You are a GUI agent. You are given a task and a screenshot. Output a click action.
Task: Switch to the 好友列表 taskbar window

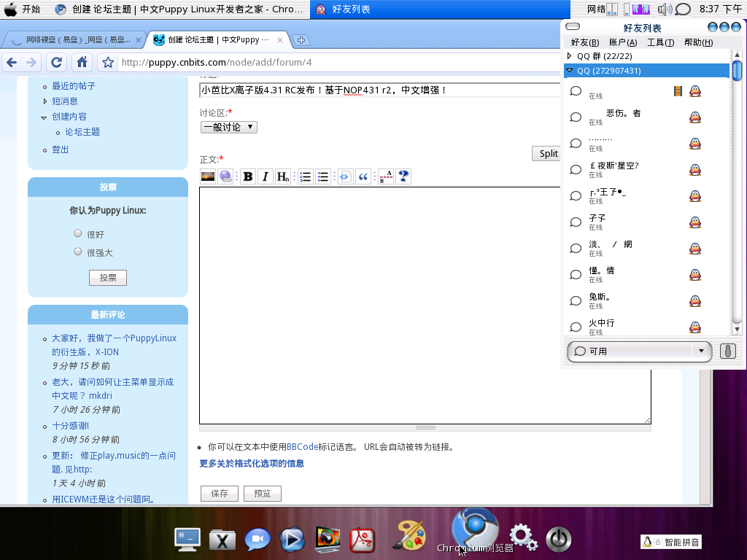point(440,9)
